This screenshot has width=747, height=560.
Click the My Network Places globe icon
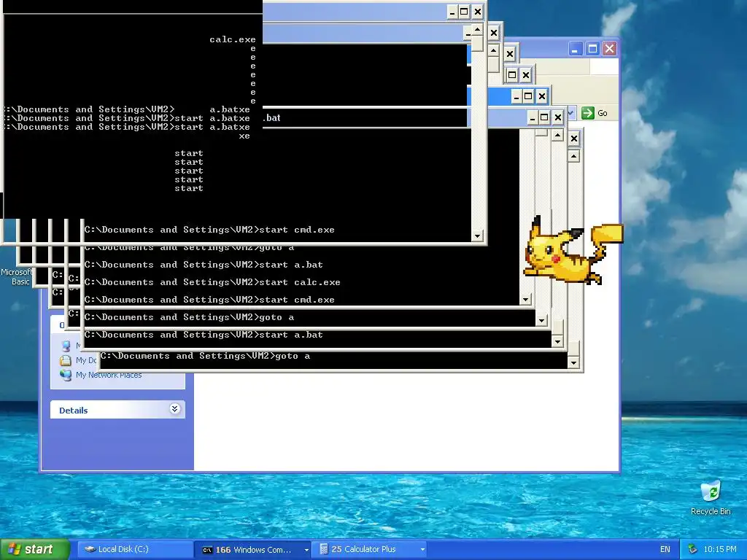coord(66,375)
